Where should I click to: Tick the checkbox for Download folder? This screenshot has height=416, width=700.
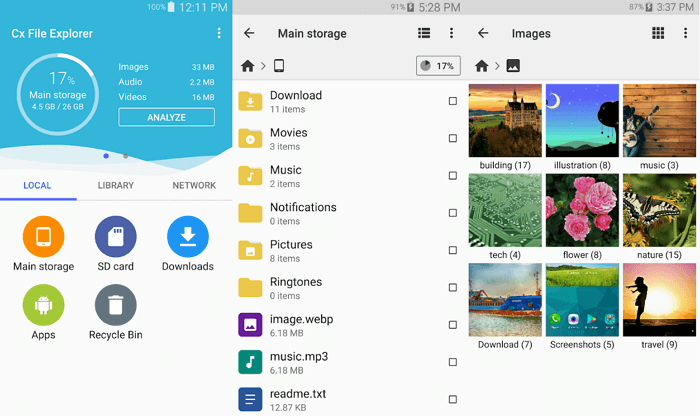(x=452, y=101)
